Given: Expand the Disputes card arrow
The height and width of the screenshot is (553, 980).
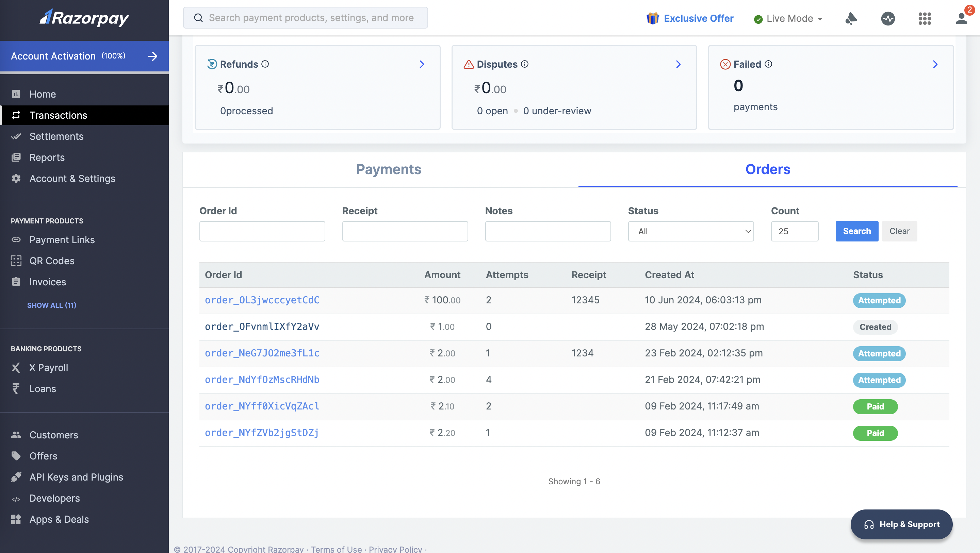Looking at the screenshot, I should 678,64.
